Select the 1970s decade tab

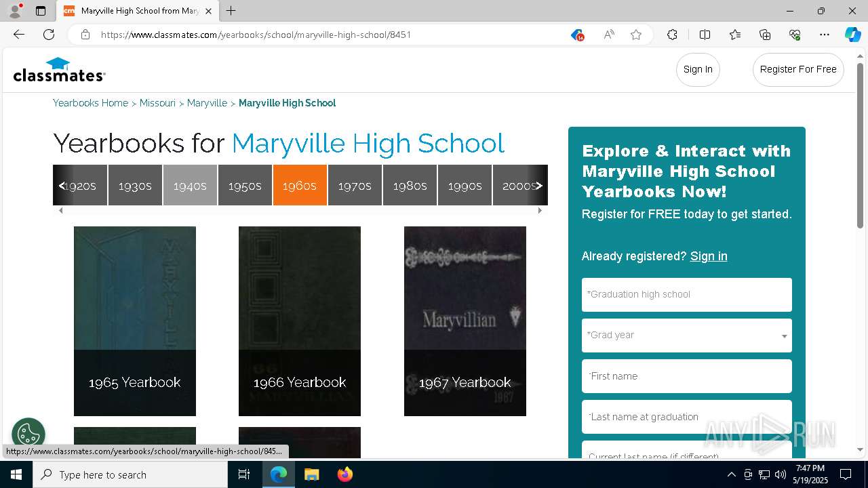pos(355,185)
